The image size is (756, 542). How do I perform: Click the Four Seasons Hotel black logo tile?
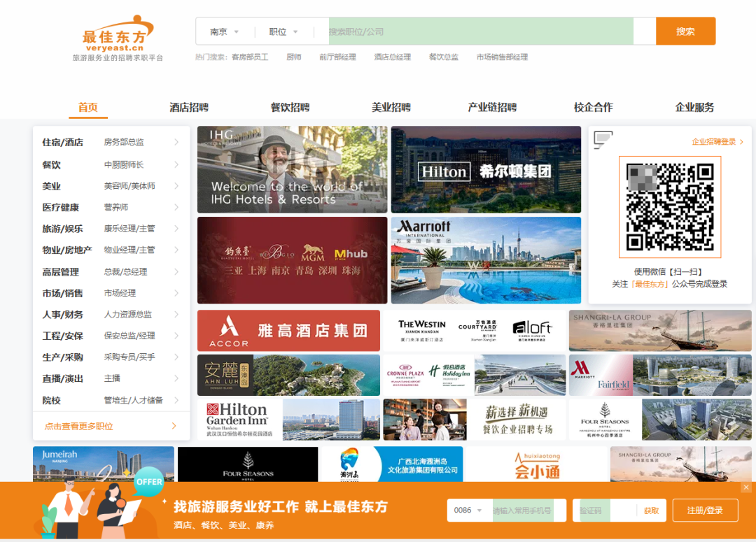pyautogui.click(x=248, y=464)
